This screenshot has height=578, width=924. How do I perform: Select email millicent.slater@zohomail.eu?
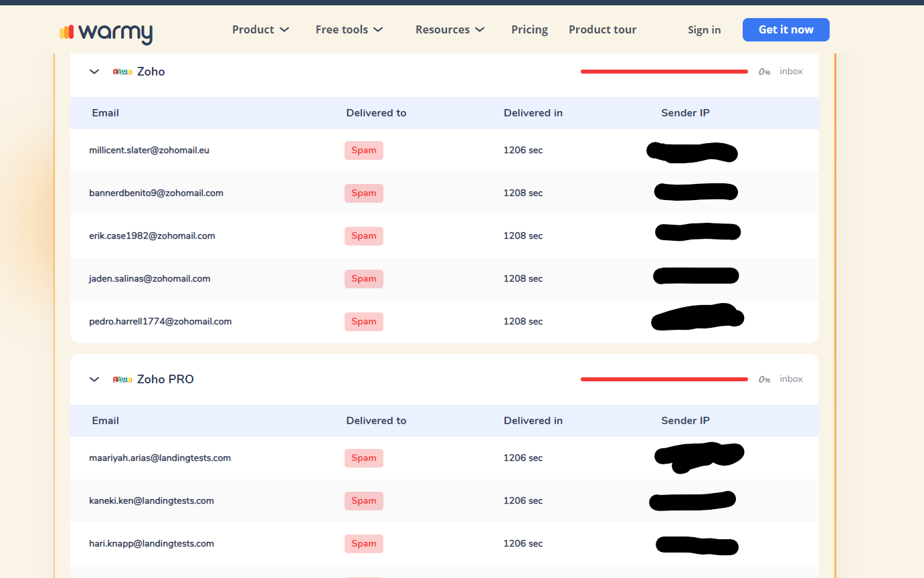[x=149, y=151]
